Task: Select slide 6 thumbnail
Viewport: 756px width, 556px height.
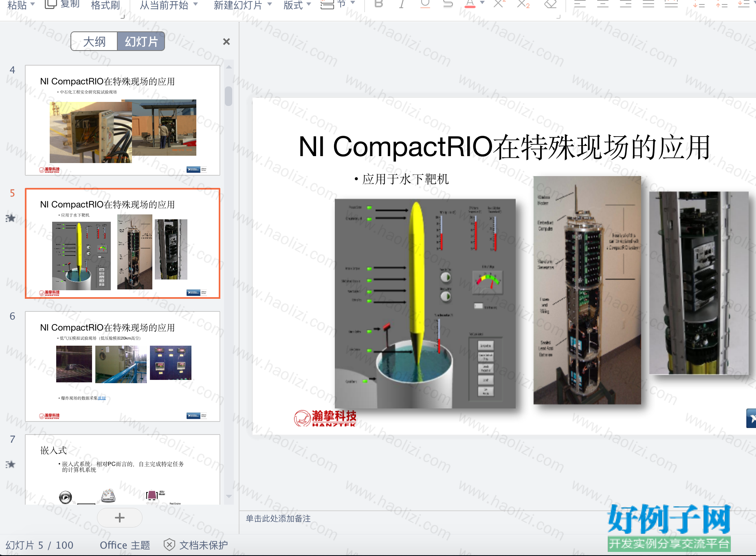Action: point(123,366)
